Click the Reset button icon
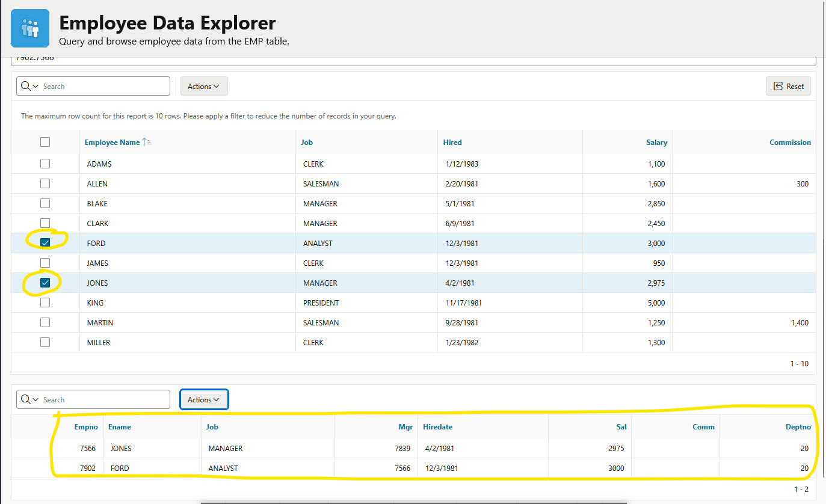Screen dimensions: 826x504 pos(778,86)
